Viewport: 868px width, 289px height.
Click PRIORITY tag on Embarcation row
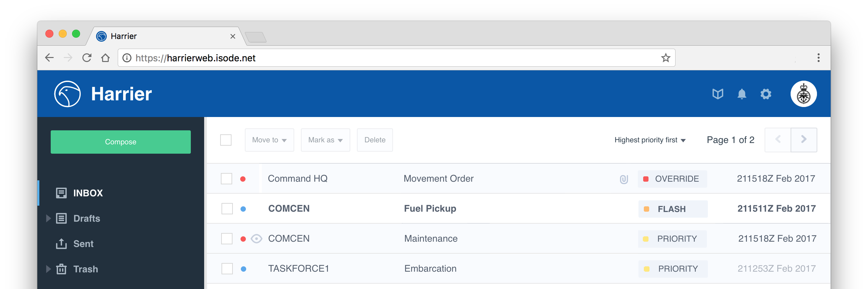[x=673, y=269]
